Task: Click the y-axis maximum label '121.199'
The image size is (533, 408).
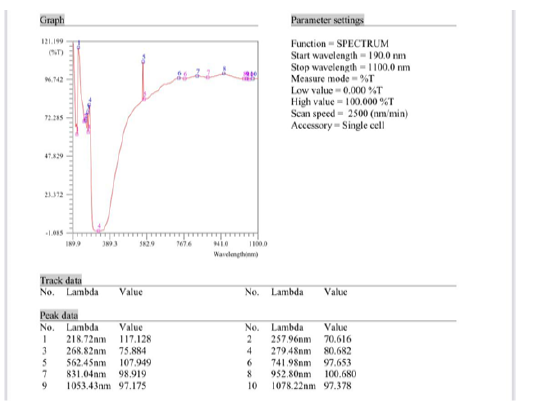Action: coord(52,41)
